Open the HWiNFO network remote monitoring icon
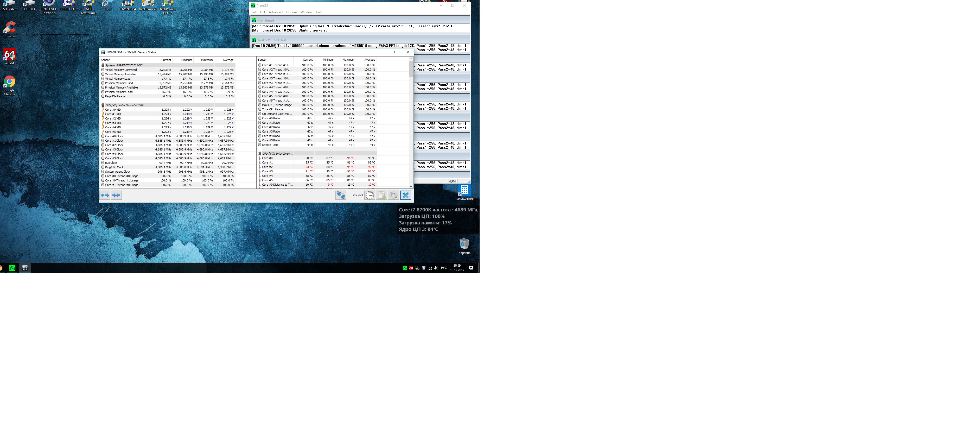The width and height of the screenshot is (980, 440). (340, 195)
